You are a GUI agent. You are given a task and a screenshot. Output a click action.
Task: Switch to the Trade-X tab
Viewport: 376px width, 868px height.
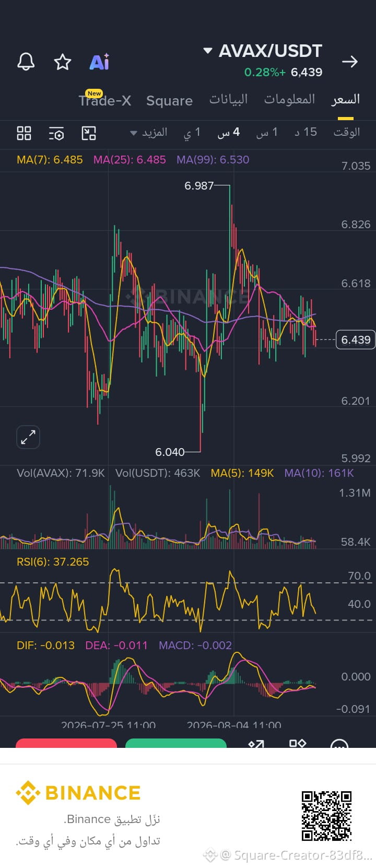(105, 100)
